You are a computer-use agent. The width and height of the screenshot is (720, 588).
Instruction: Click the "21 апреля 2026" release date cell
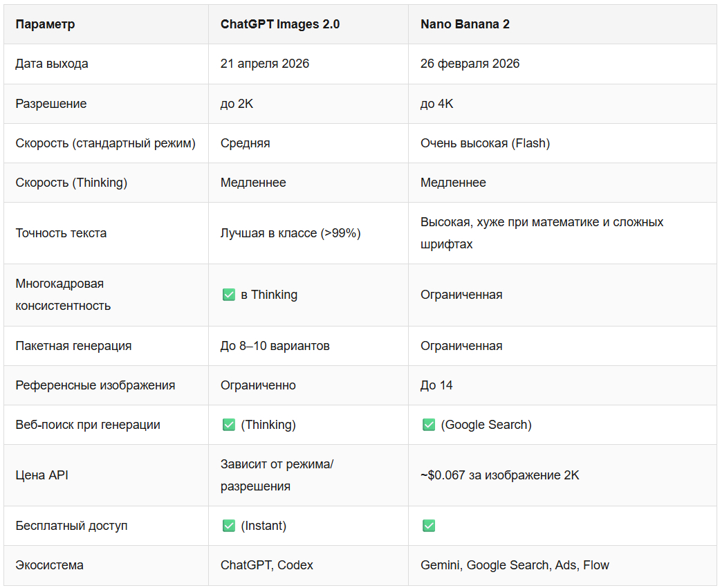[265, 64]
